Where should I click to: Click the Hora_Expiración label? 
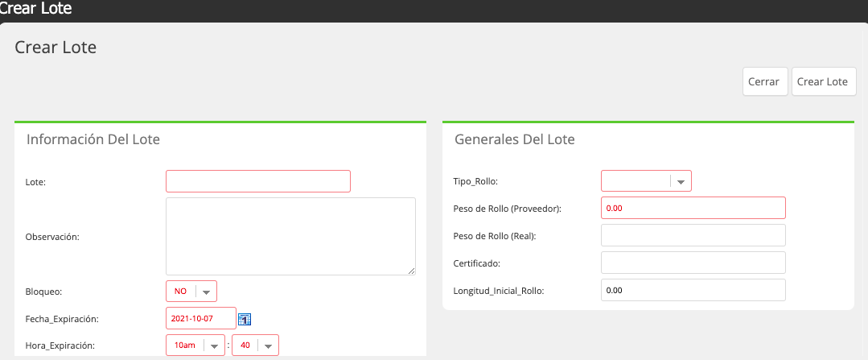pos(60,346)
